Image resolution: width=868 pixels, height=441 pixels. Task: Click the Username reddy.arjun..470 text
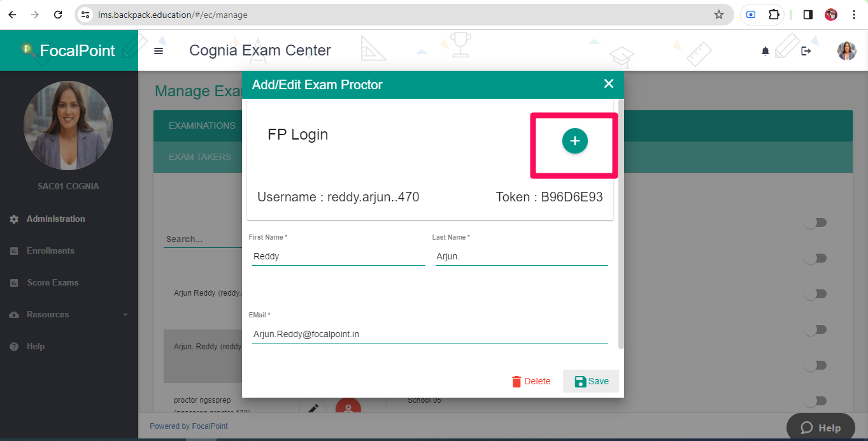338,197
